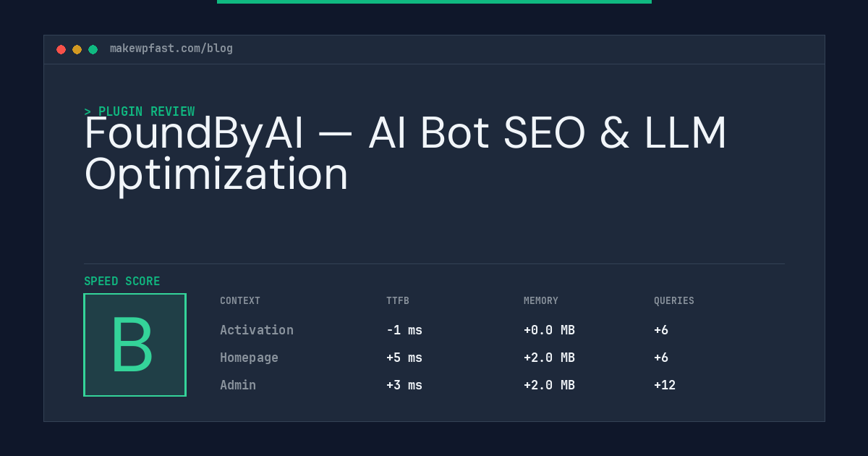The width and height of the screenshot is (868, 456).
Task: Click the green window dot
Action: pyautogui.click(x=93, y=49)
